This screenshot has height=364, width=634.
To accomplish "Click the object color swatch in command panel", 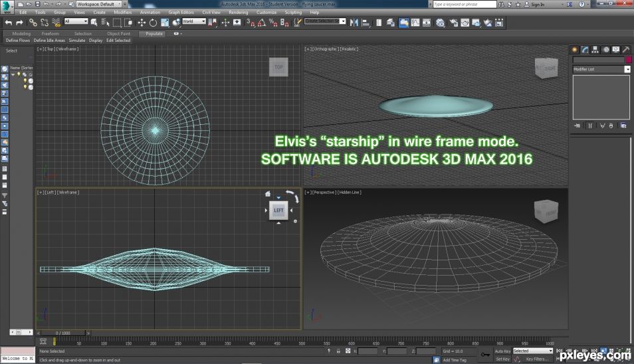I will [x=628, y=60].
